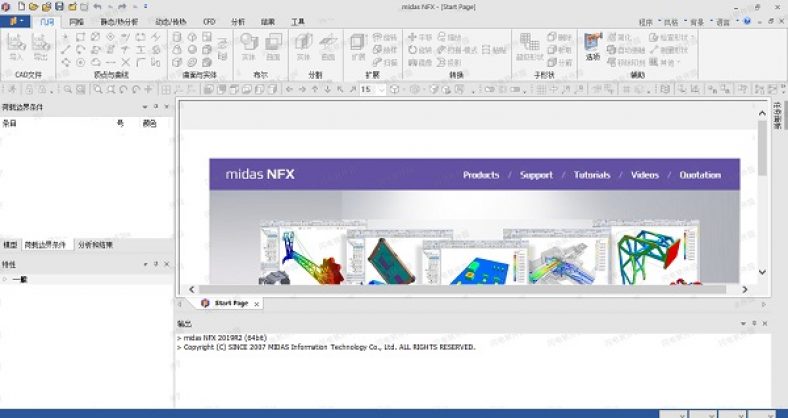Click 投影 project in the 转换 group
The height and width of the screenshot is (418, 788).
(x=449, y=63)
